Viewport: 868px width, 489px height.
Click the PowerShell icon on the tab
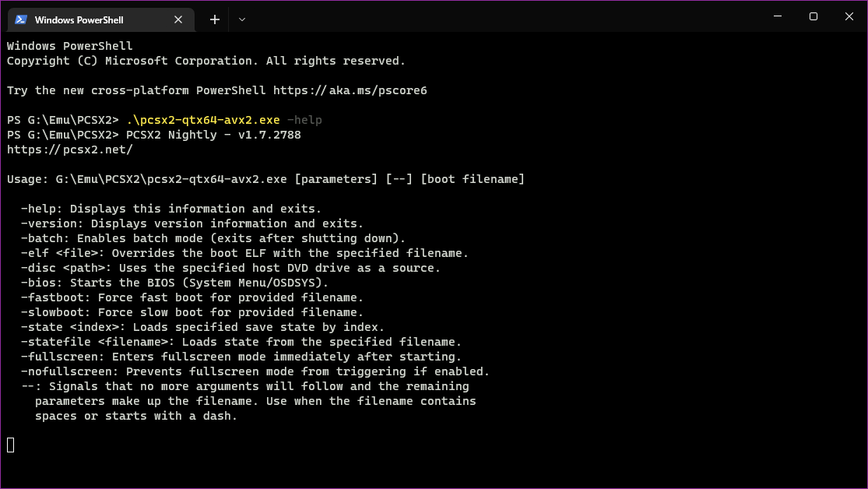[20, 19]
